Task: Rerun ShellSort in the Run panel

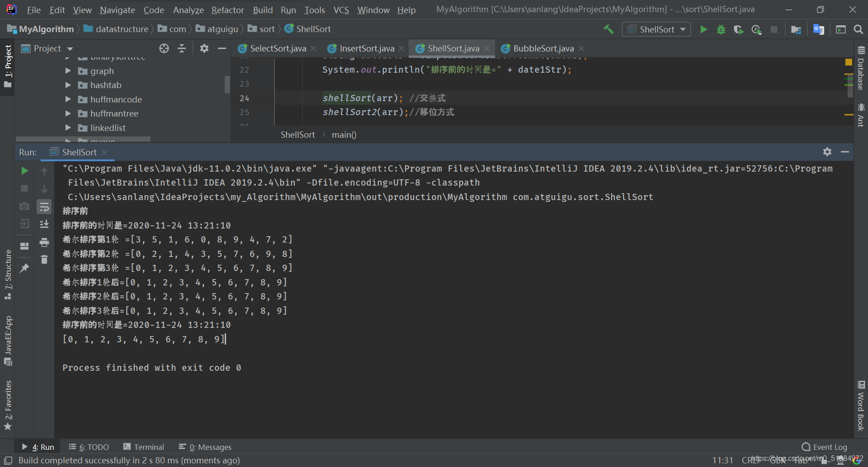Action: tap(25, 171)
